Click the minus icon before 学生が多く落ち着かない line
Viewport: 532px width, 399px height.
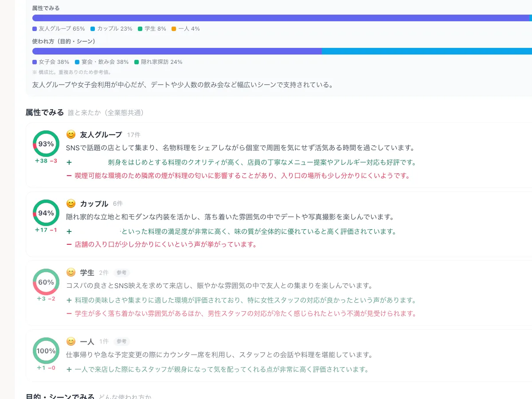point(69,313)
